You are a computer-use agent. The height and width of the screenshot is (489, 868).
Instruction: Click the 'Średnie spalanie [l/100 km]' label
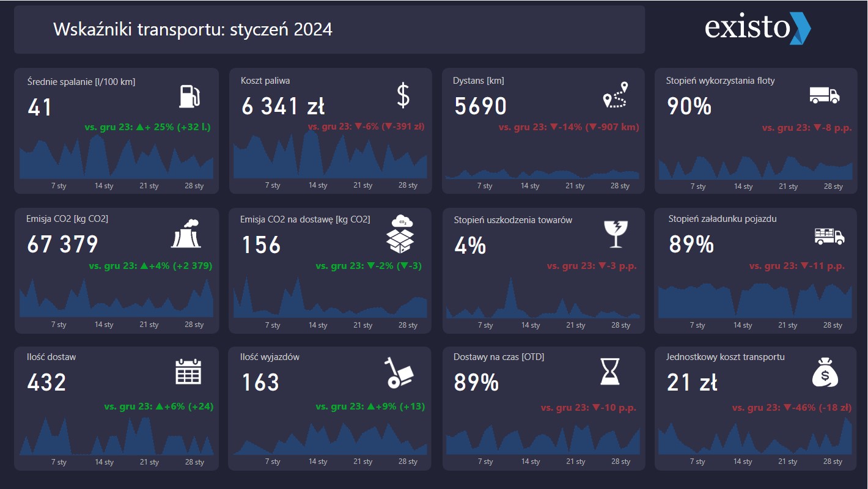pyautogui.click(x=81, y=81)
